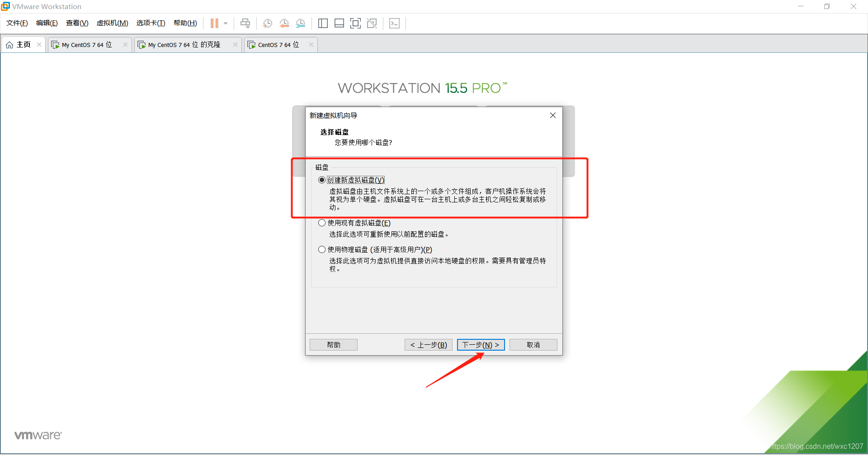The height and width of the screenshot is (455, 868).
Task: Open the console view toolbar icon
Action: click(x=394, y=23)
